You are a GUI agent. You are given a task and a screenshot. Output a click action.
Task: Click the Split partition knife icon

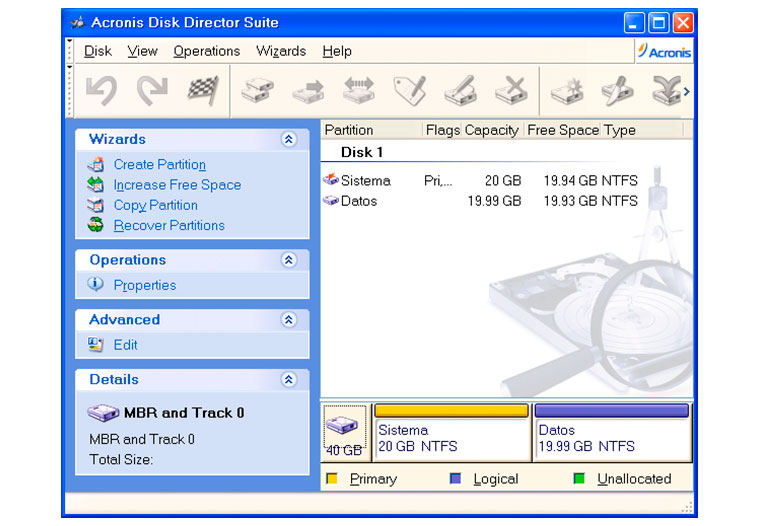[617, 91]
